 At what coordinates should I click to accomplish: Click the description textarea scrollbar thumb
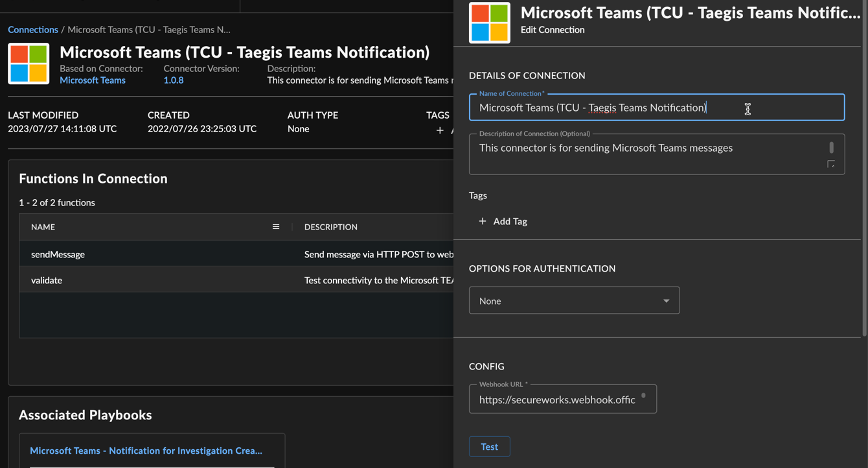pyautogui.click(x=832, y=148)
